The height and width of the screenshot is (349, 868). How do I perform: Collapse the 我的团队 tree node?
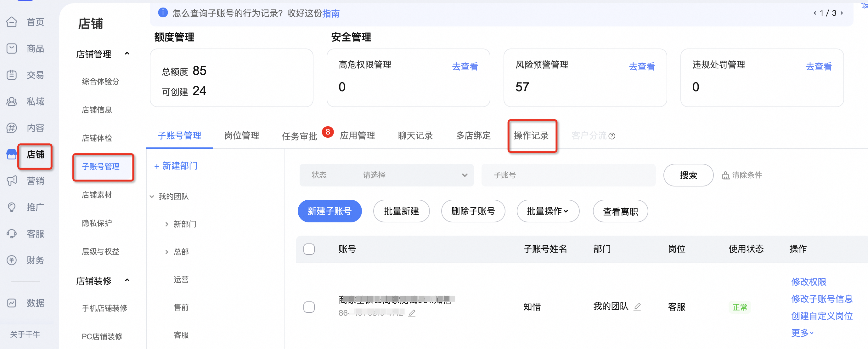pos(152,197)
